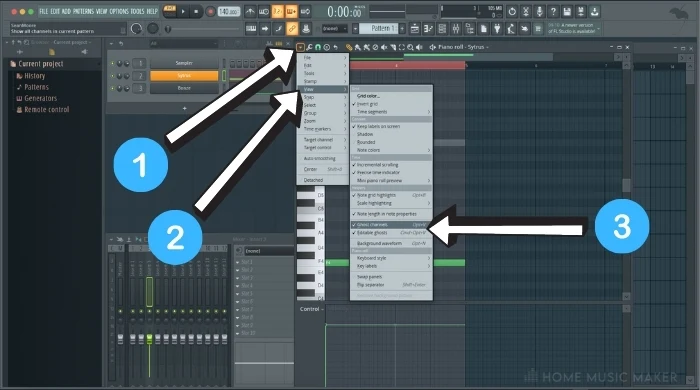Toggle Note grid highlights option
The height and width of the screenshot is (390, 700).
[391, 195]
